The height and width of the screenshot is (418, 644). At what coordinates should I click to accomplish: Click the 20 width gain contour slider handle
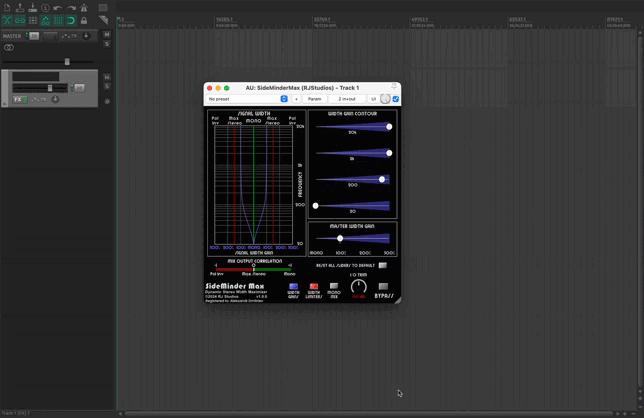tap(315, 206)
